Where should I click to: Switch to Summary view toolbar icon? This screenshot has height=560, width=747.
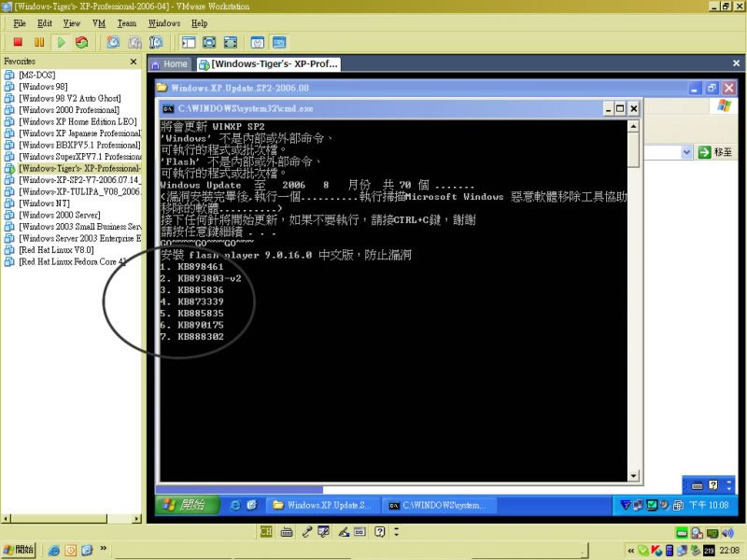point(258,42)
